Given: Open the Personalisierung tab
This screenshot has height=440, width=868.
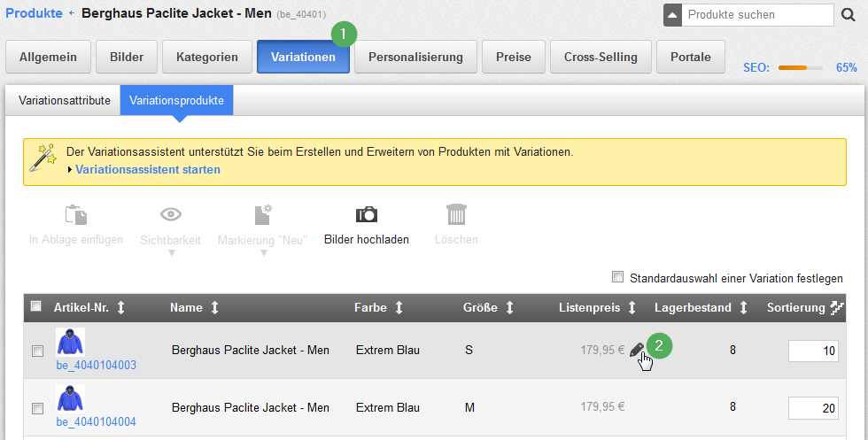Looking at the screenshot, I should (x=415, y=57).
